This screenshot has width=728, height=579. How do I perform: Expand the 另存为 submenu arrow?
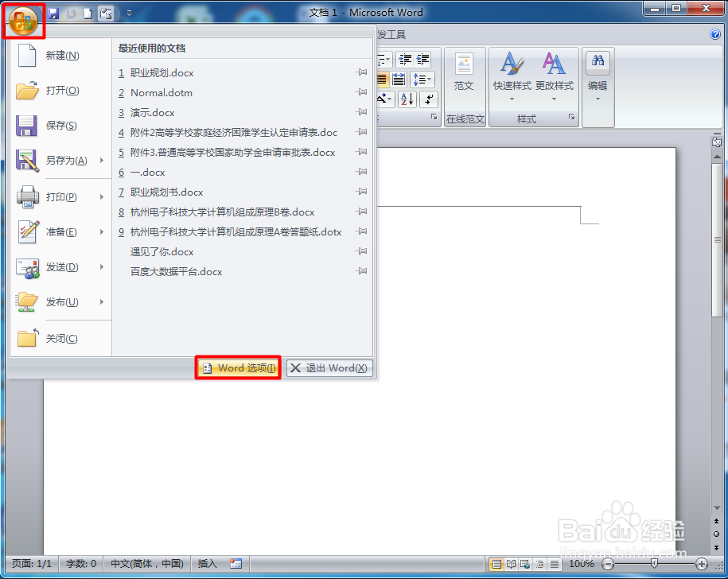point(102,161)
